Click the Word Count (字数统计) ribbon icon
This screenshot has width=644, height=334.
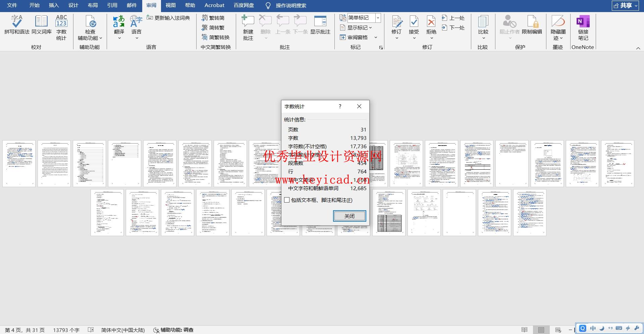click(61, 27)
